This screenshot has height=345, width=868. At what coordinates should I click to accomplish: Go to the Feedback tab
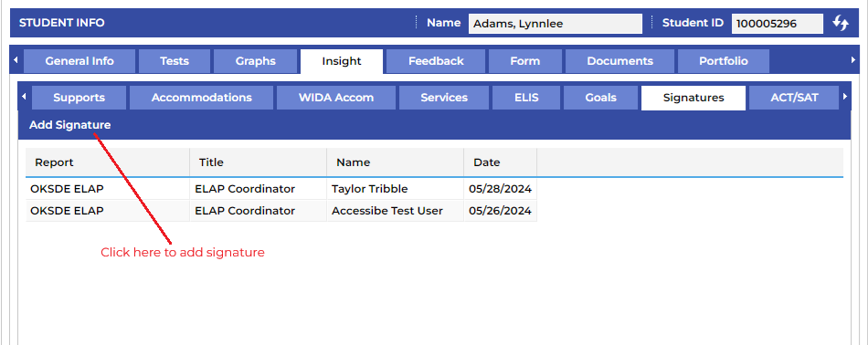click(x=436, y=61)
